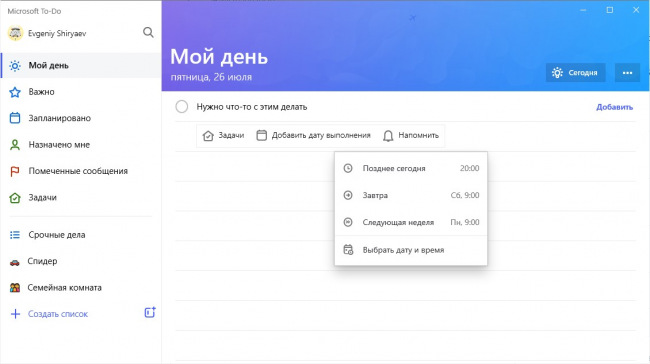Open the Срочные дела list

(81, 235)
